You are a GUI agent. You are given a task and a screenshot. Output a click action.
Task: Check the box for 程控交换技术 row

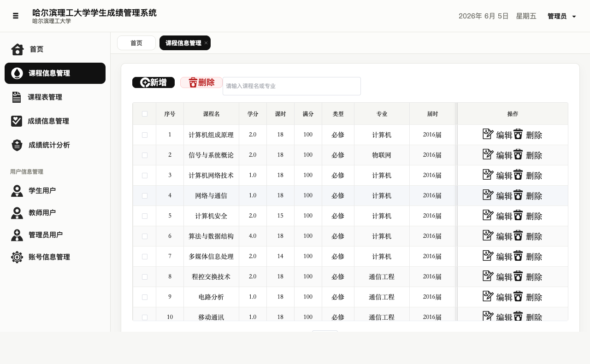point(145,277)
